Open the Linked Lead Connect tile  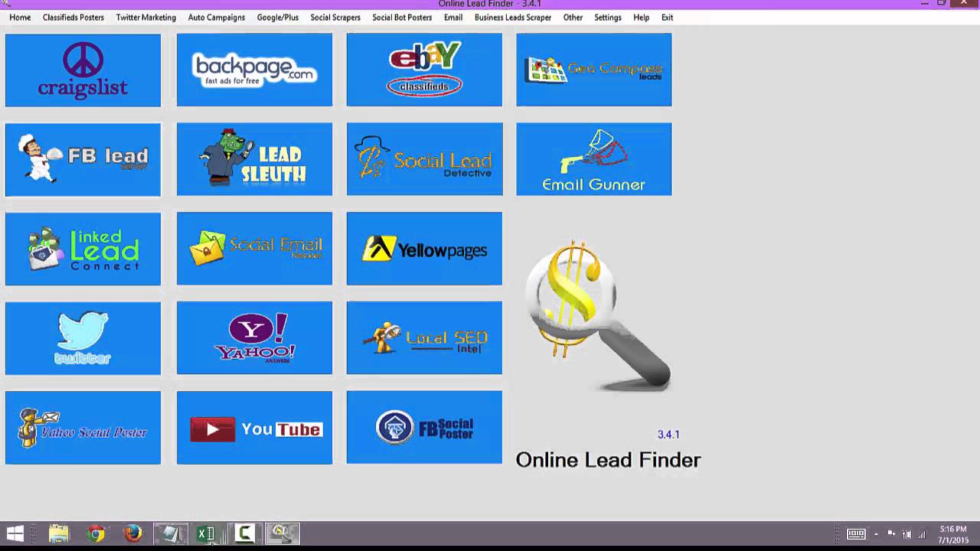pyautogui.click(x=83, y=249)
